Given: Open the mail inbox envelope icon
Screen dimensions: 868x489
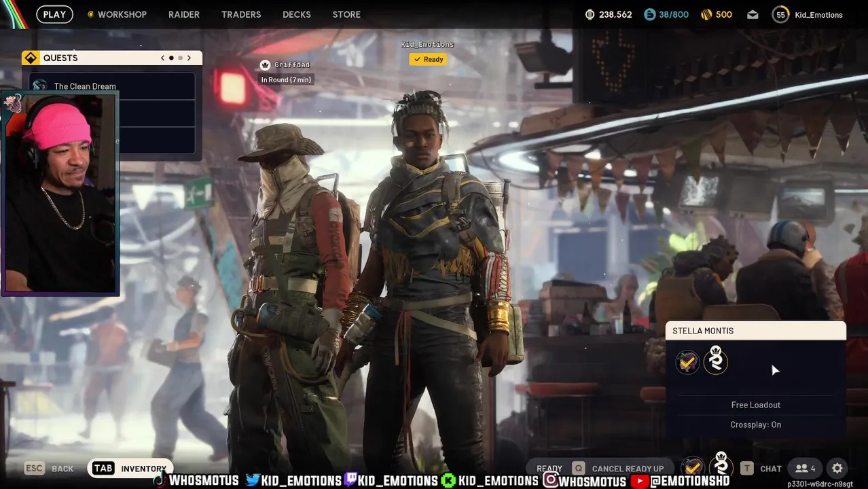Looking at the screenshot, I should [753, 15].
